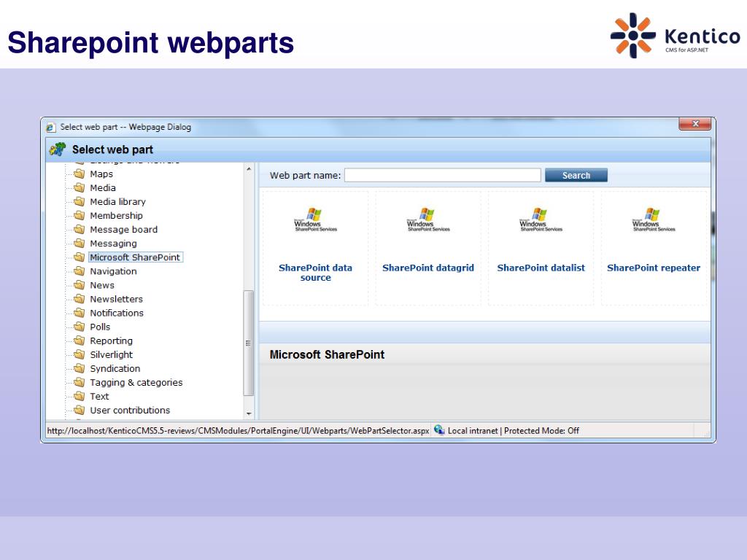The width and height of the screenshot is (747, 560).
Task: Open the User contributions category
Action: pos(130,410)
